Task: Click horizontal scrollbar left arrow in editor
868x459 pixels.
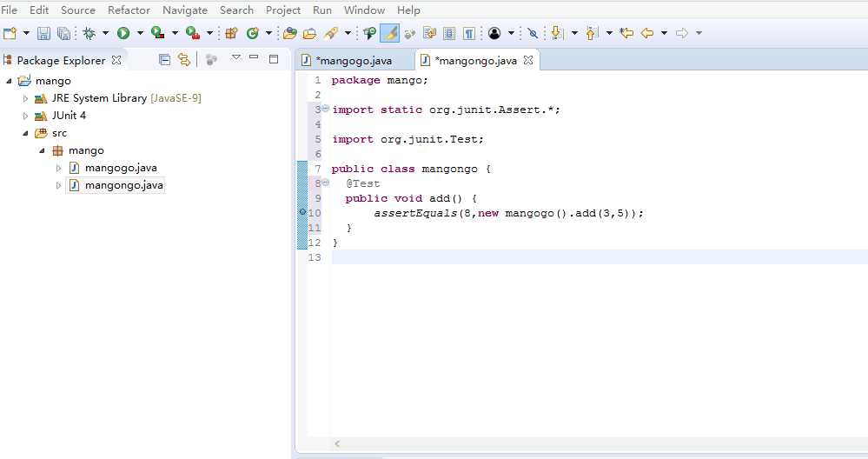Action: [x=337, y=443]
